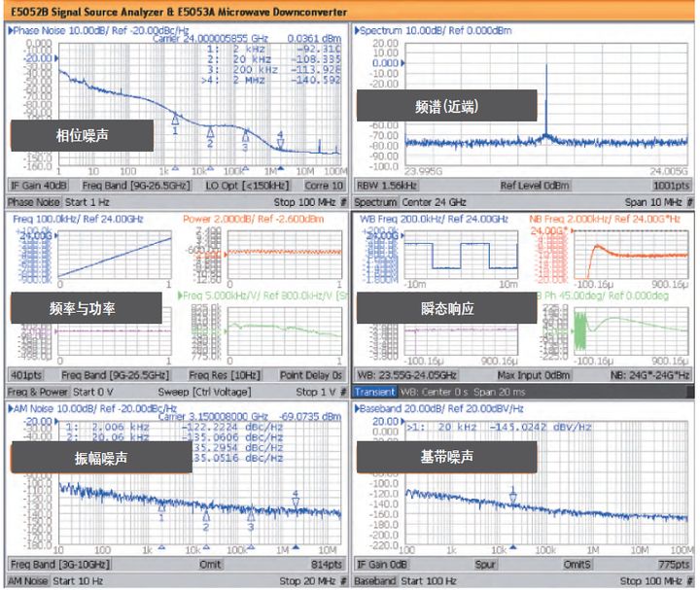Select the 20 kHz marker on Baseband trace
The height and width of the screenshot is (590, 700).
tap(513, 497)
